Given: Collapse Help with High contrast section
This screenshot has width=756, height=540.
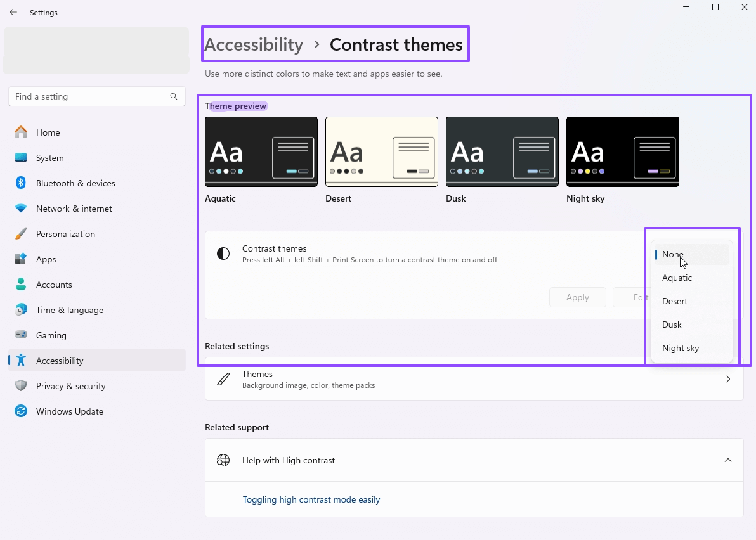Looking at the screenshot, I should pyautogui.click(x=727, y=460).
